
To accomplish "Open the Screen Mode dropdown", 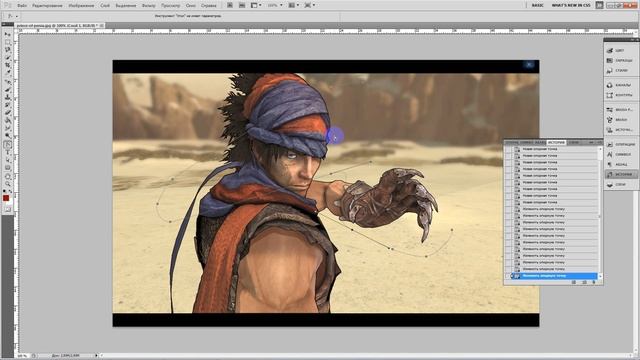I will click(x=310, y=5).
